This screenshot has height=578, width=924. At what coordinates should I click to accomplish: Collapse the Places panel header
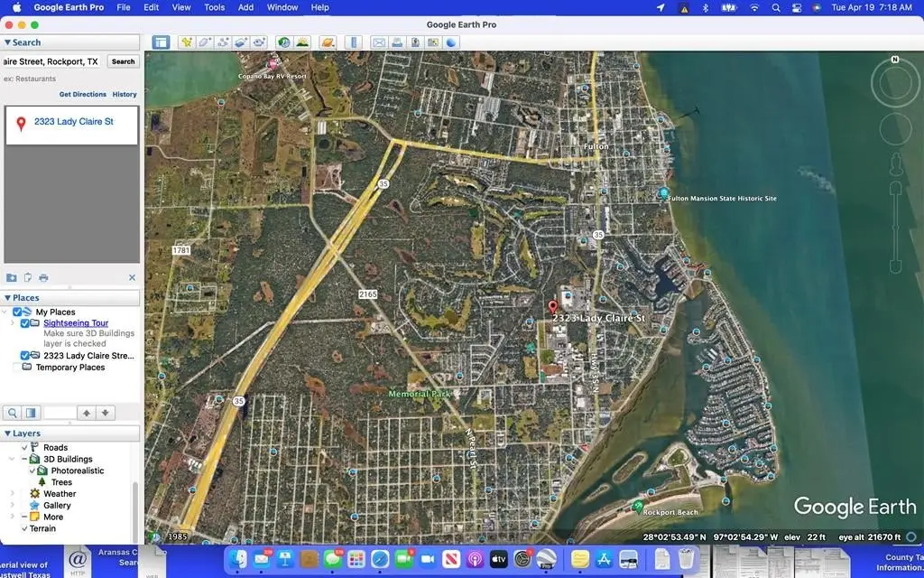8,298
